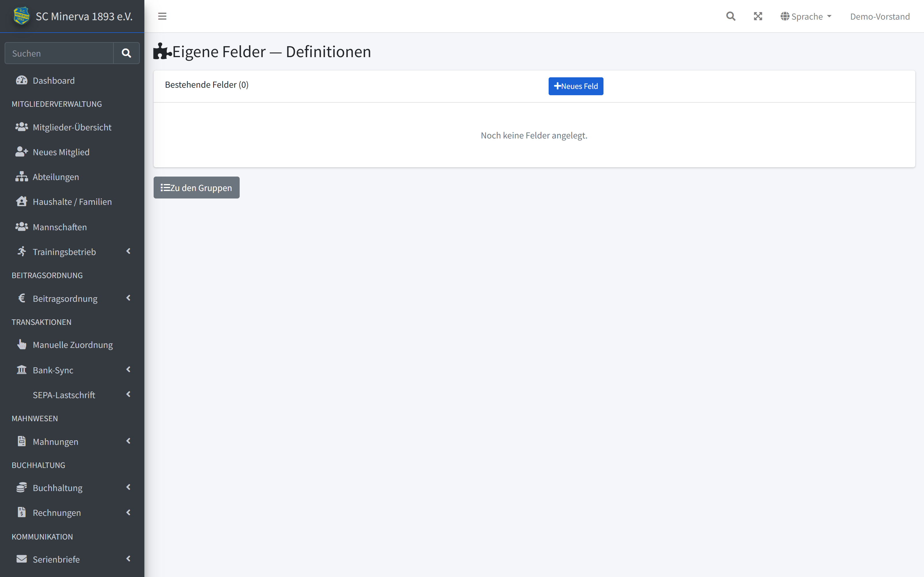The width and height of the screenshot is (924, 577).
Task: Focus the Suchen sidebar search field
Action: [59, 53]
